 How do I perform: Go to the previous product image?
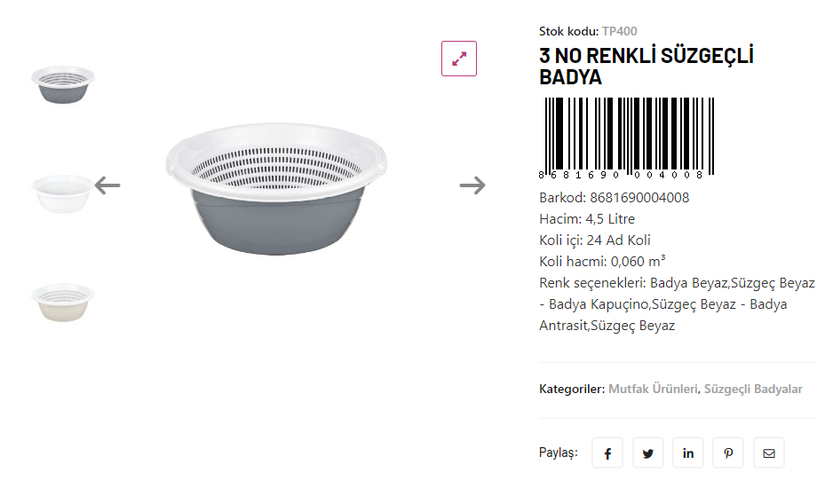(x=107, y=185)
